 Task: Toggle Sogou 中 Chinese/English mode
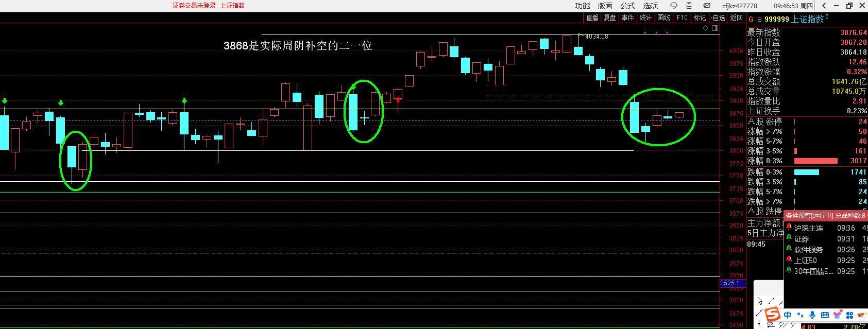(788, 315)
